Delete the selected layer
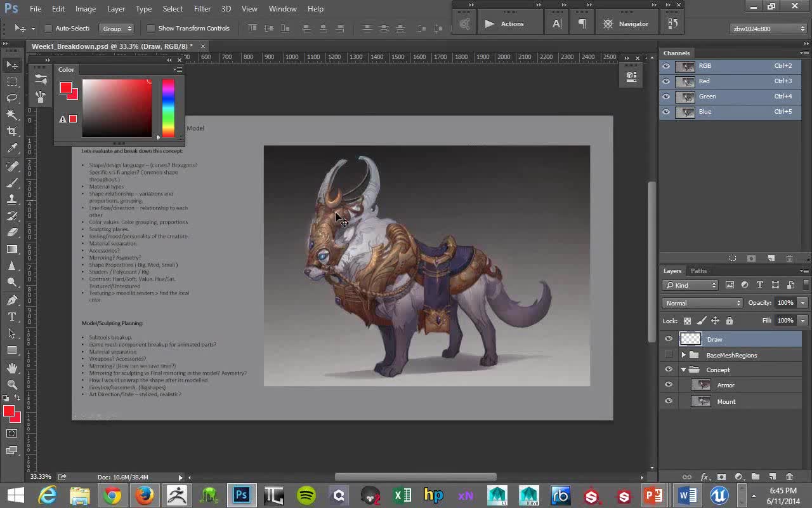Screen dimensions: 812x508 point(789,477)
